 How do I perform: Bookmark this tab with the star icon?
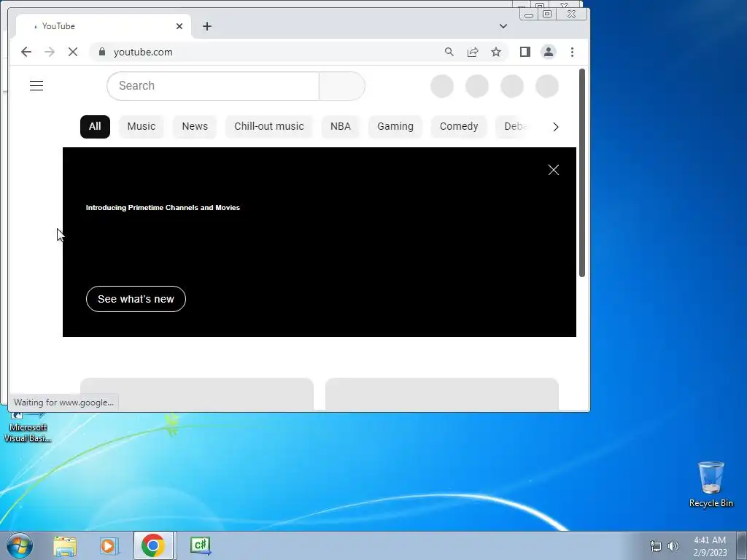496,52
